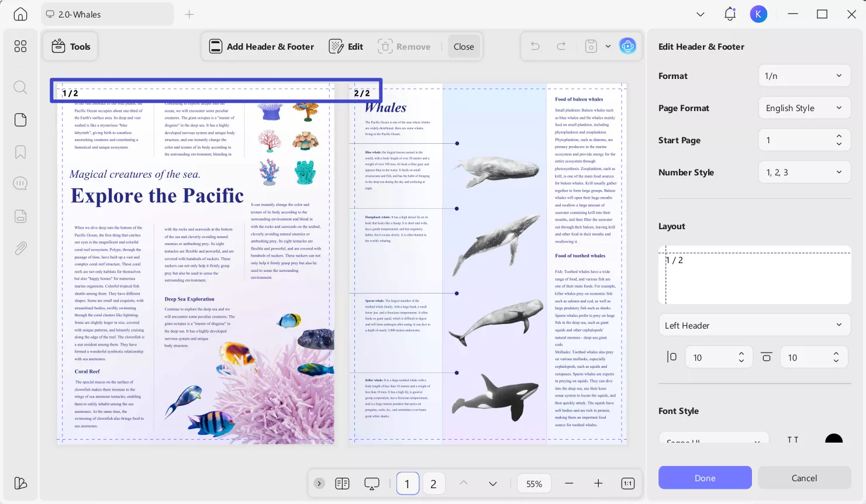
Task: Select the "1 / 2" header on page one
Action: pos(70,93)
